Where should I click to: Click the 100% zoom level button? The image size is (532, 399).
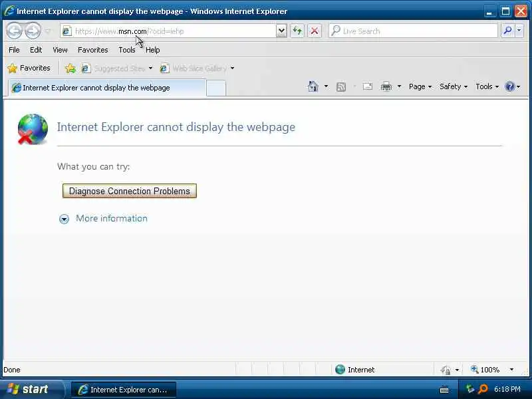click(485, 370)
